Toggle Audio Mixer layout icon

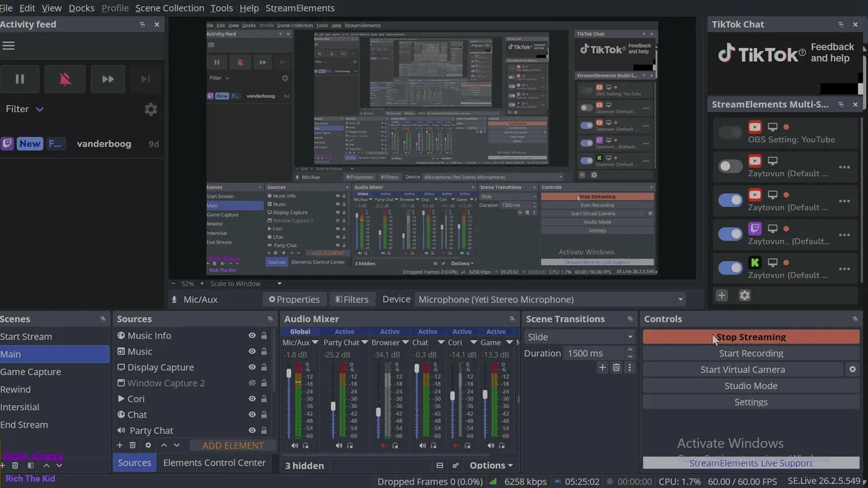tap(439, 466)
